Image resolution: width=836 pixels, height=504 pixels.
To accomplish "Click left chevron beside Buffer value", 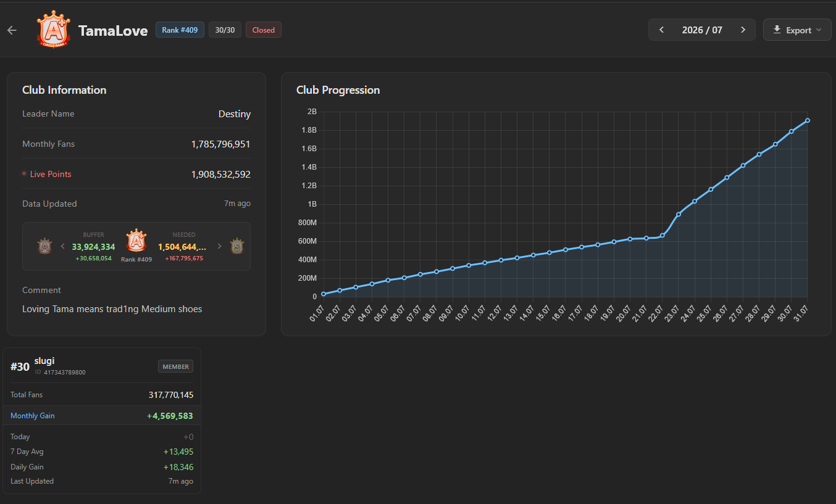I will [62, 246].
